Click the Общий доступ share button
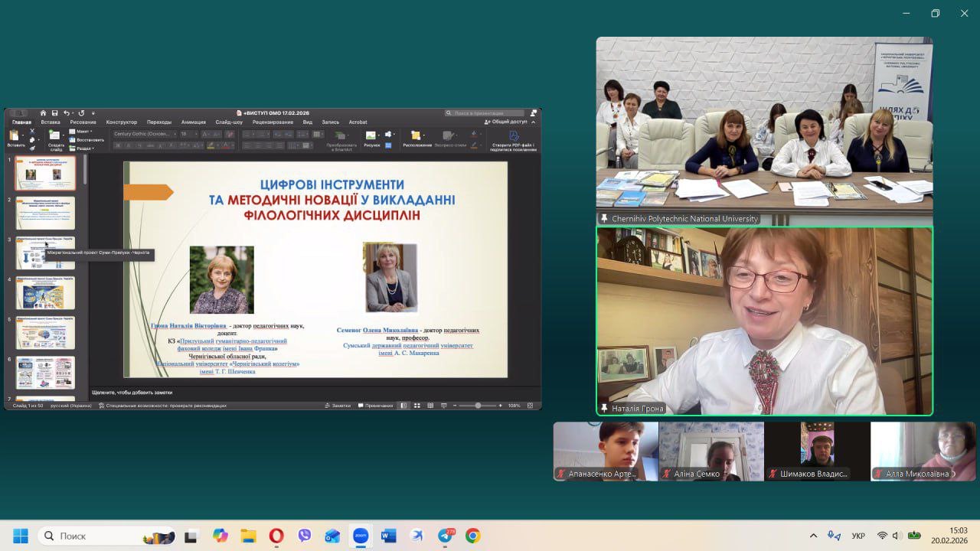The height and width of the screenshot is (551, 980). pyautogui.click(x=506, y=122)
